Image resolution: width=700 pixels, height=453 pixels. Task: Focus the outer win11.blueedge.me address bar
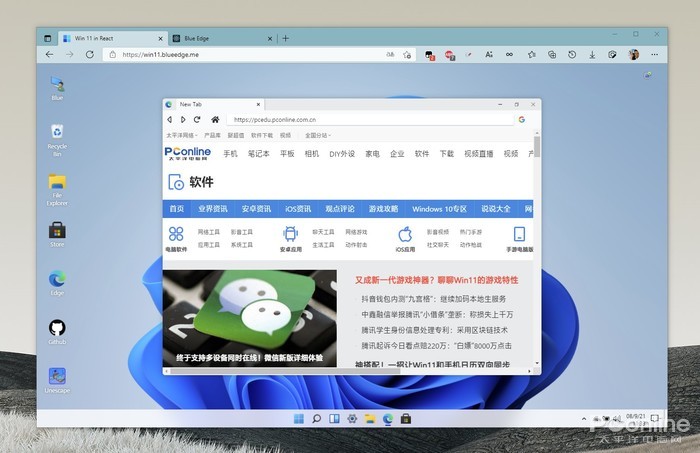[x=259, y=54]
